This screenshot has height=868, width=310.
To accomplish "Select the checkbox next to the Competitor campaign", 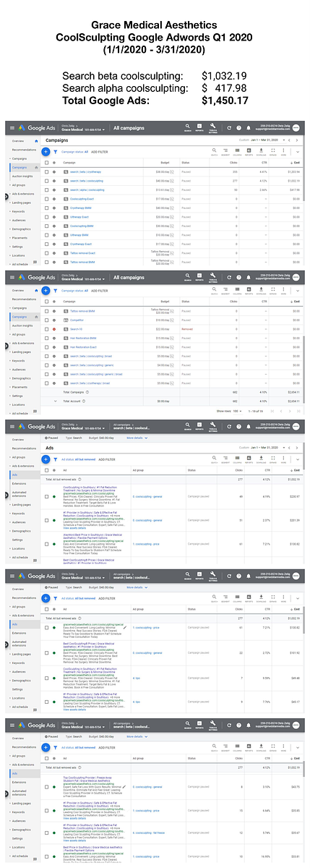I will click(47, 320).
